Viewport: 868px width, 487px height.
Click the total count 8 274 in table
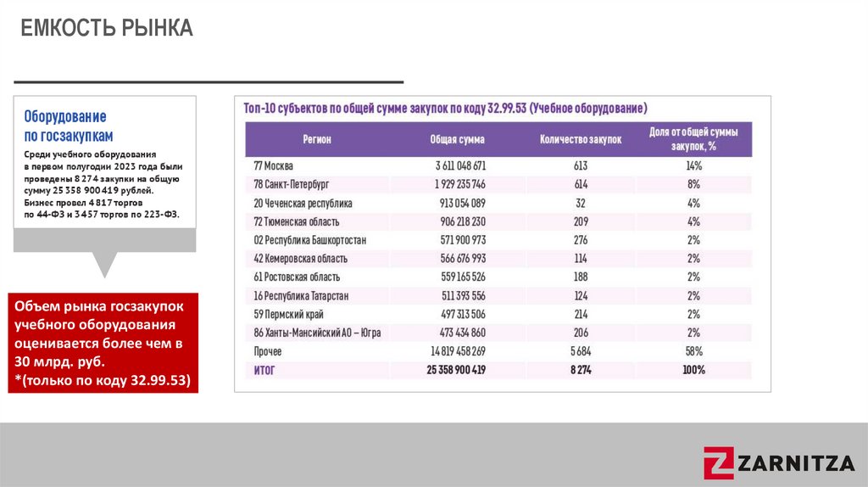click(x=581, y=370)
